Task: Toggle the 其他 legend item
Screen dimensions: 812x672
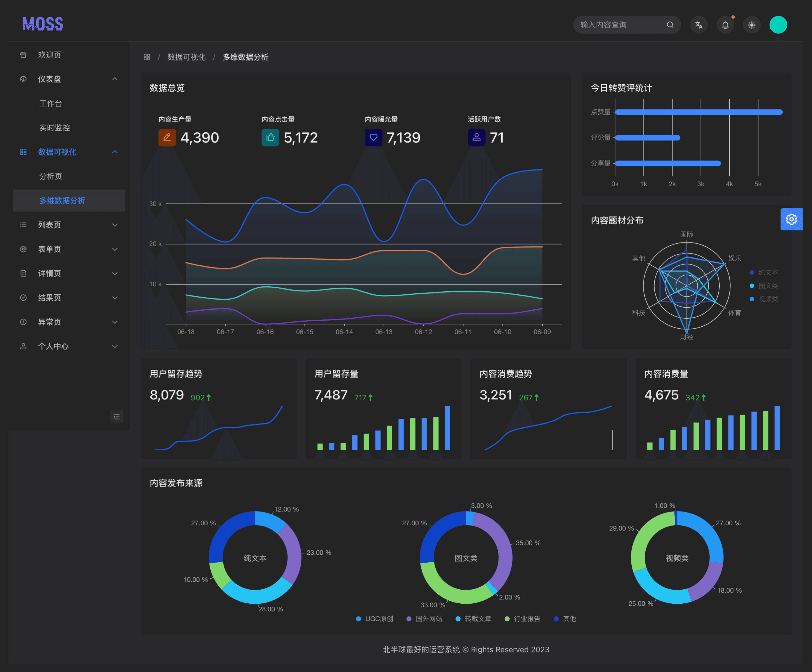Action: coord(565,619)
